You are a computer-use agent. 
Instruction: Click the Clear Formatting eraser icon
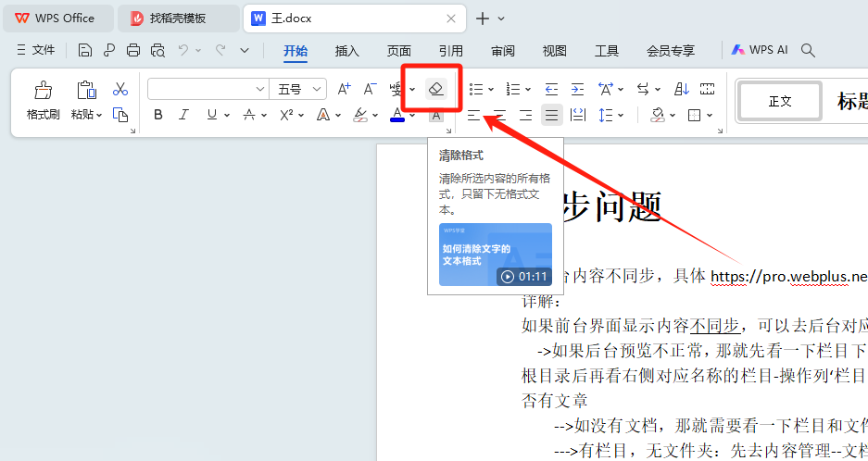click(x=435, y=89)
